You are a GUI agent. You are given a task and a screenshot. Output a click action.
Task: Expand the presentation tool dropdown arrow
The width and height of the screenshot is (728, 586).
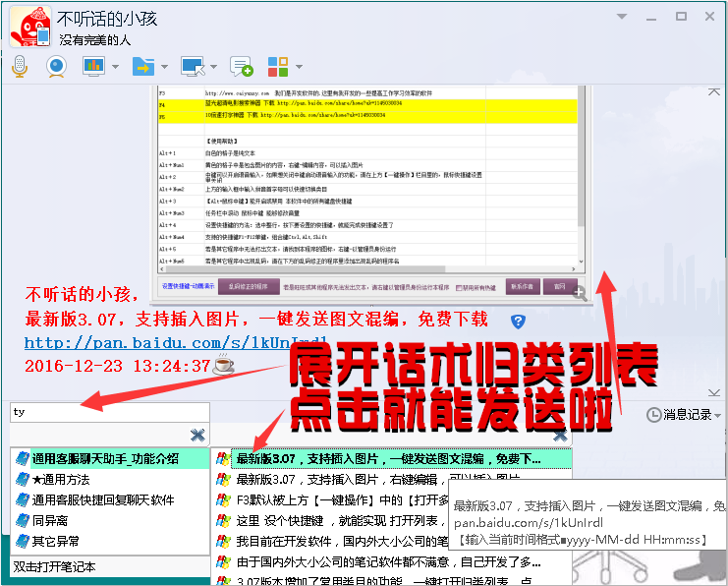click(x=115, y=67)
